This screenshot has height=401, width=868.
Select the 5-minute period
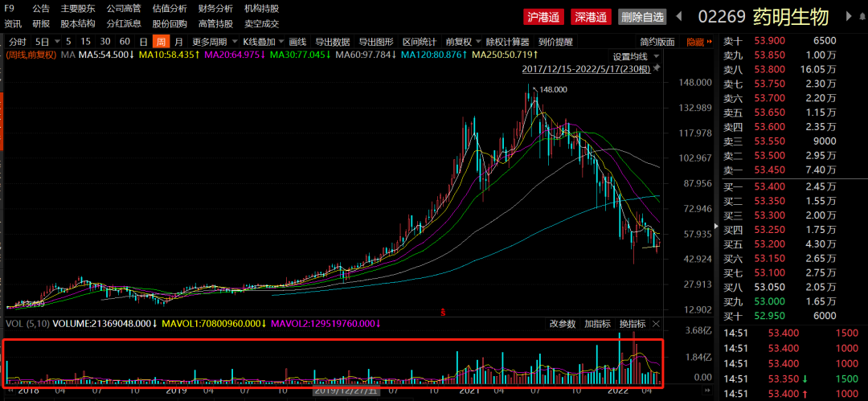pos(68,42)
